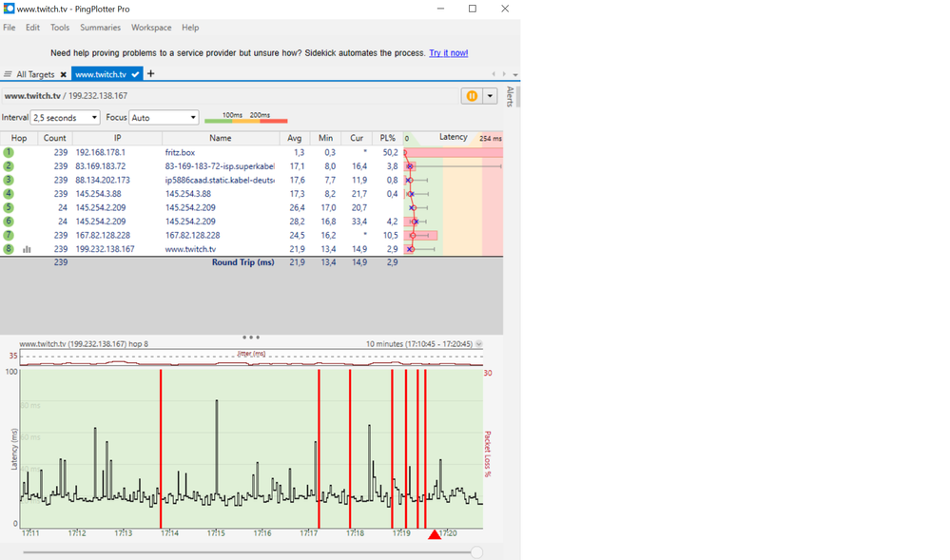Click the Try it now! link
This screenshot has height=560, width=950.
click(x=448, y=52)
